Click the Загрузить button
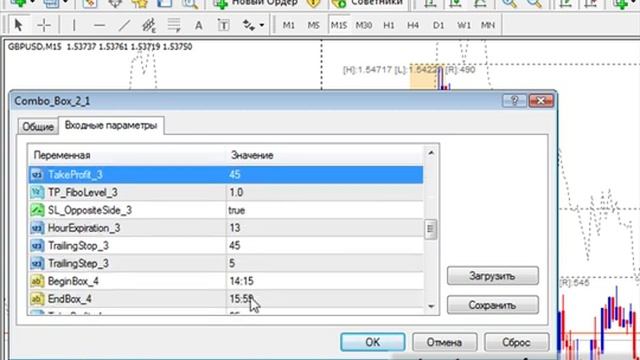 click(x=493, y=276)
